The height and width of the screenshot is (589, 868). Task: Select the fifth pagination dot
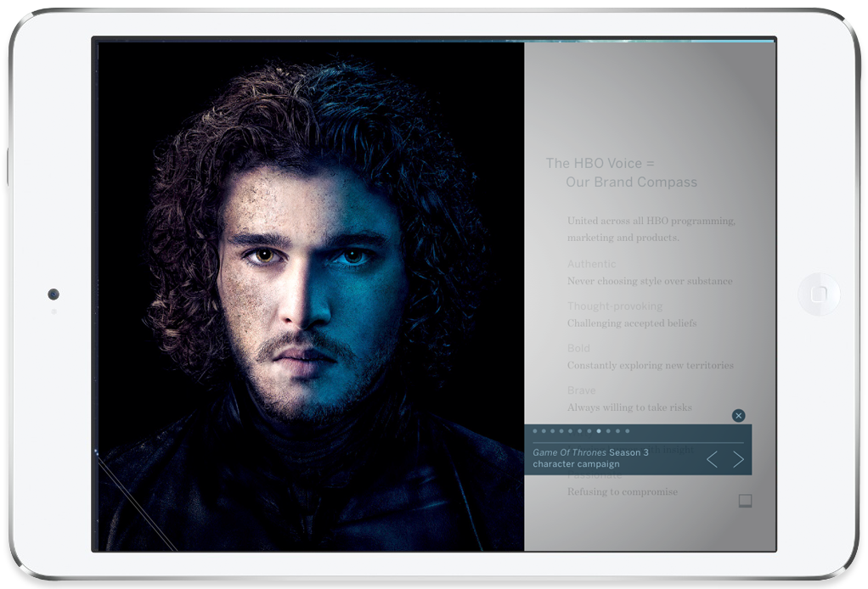click(571, 431)
